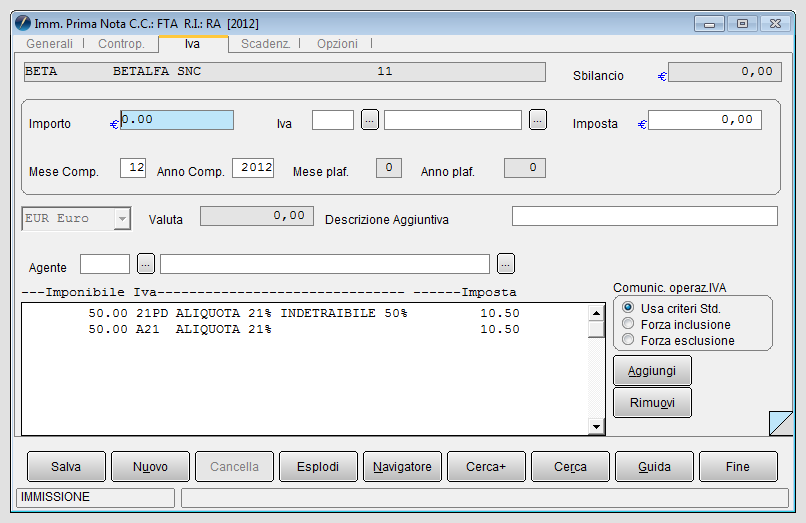Focus the Anno Comp. field
The height and width of the screenshot is (523, 806).
[x=253, y=168]
